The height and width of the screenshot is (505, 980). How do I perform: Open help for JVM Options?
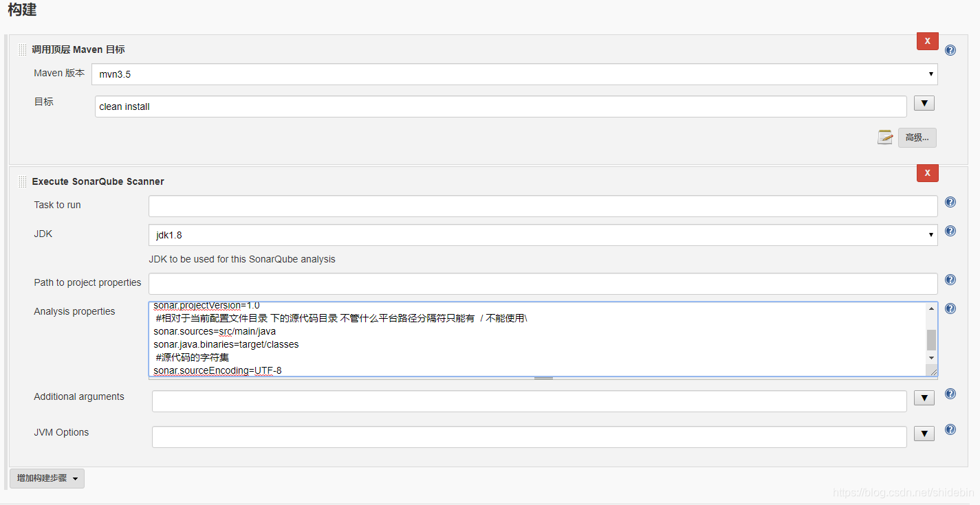(950, 429)
